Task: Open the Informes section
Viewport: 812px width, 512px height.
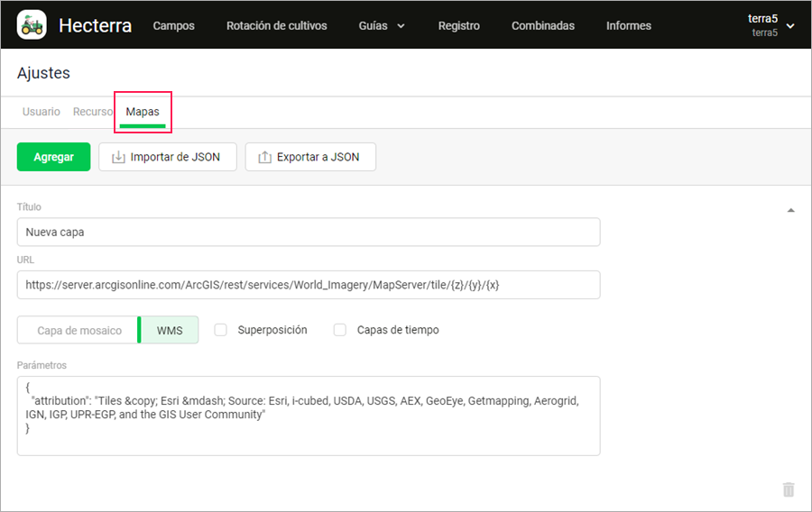Action: click(629, 25)
